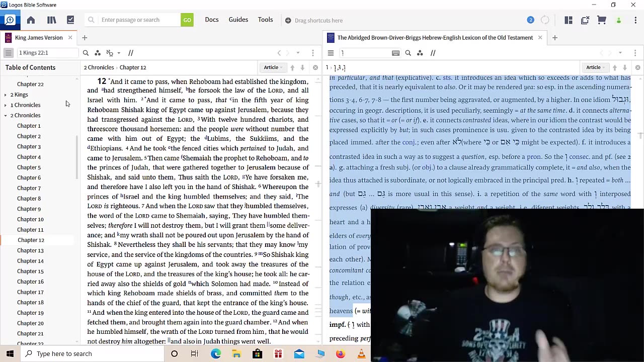Collapse the 2 Chronicles tree node
This screenshot has width=644, height=362.
[5, 116]
